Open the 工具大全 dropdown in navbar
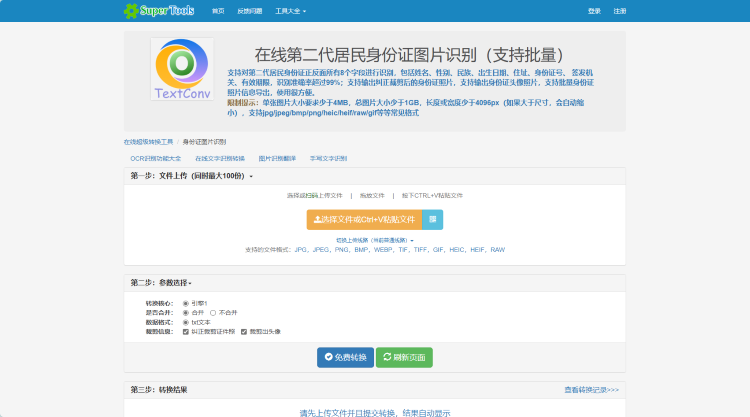Viewport: 750px width, 417px height. coord(290,11)
